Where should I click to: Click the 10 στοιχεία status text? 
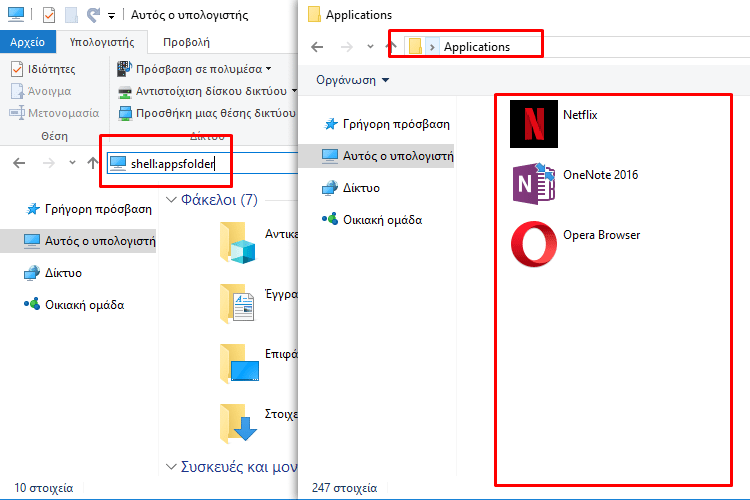44,488
